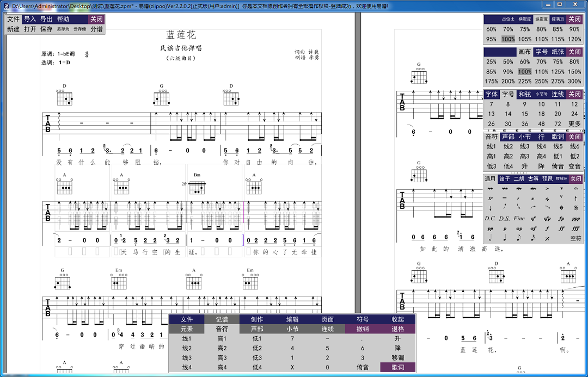Choose the ppp dynamics marking
The image size is (588, 377).
(x=575, y=219)
